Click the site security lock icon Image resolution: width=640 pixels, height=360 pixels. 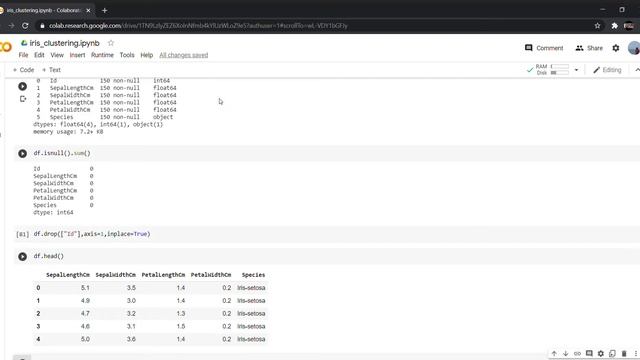tap(42, 26)
